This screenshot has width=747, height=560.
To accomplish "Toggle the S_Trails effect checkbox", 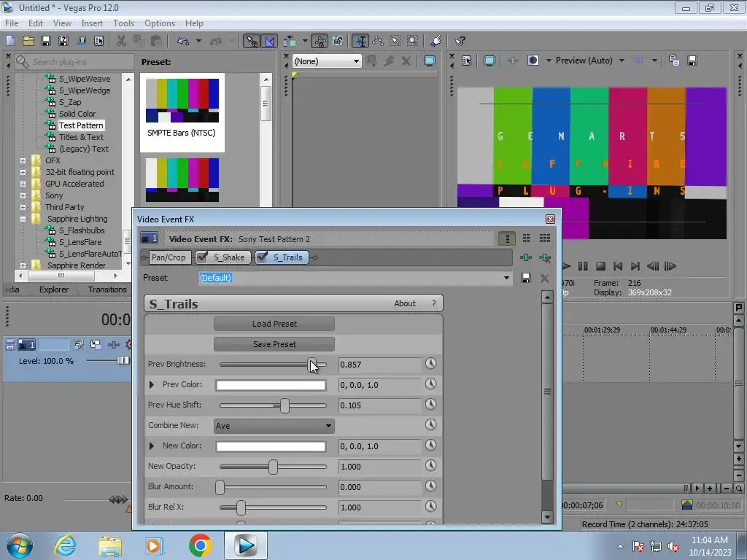I will (262, 257).
